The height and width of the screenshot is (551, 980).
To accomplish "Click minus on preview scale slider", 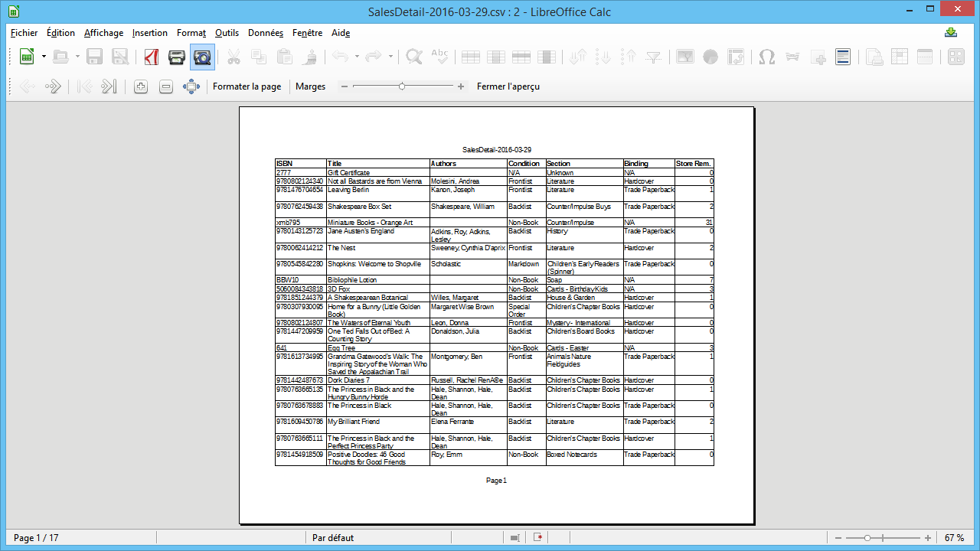I will (x=345, y=86).
